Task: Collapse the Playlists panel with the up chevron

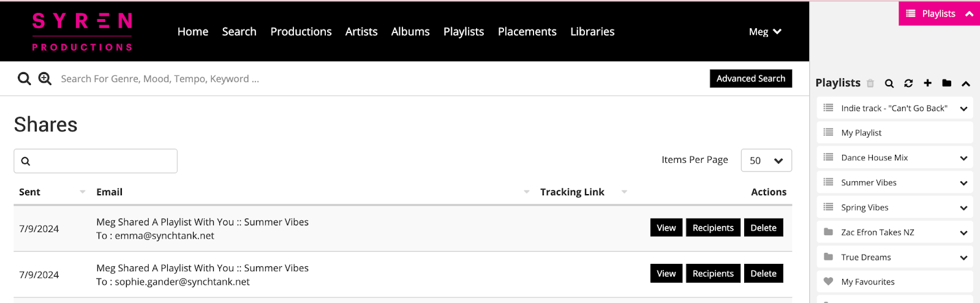Action: point(966,83)
